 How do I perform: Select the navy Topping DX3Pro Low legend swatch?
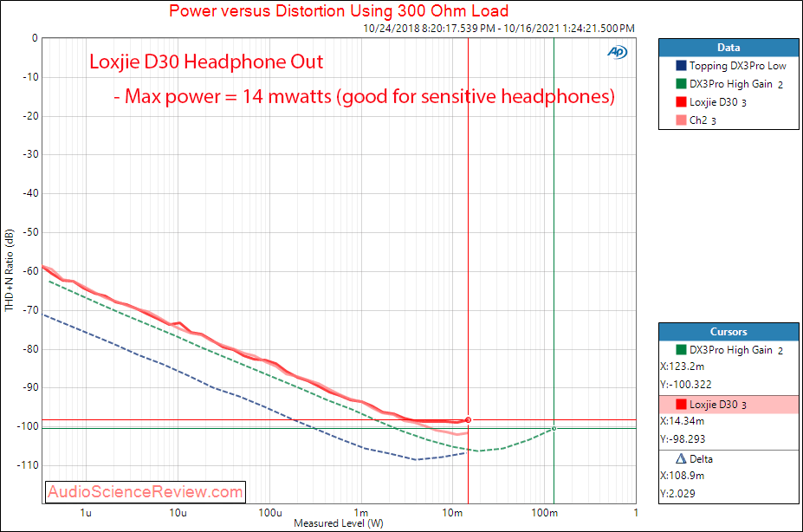coord(681,66)
